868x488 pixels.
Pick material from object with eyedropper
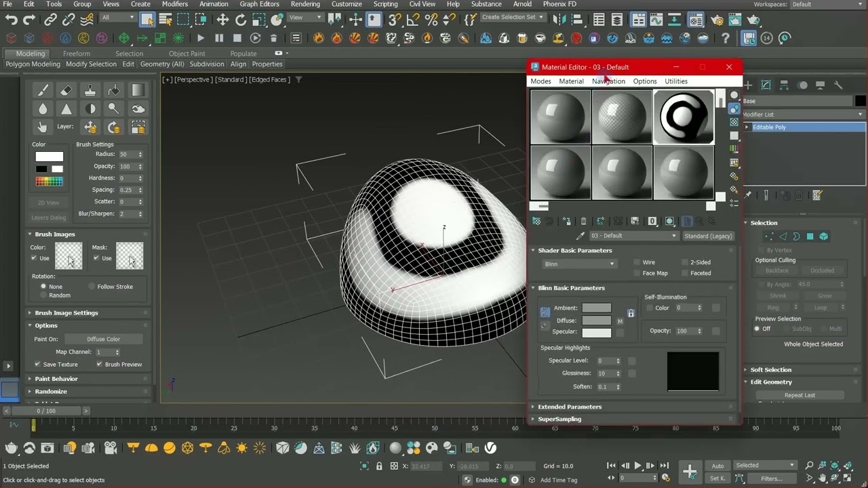pos(580,236)
